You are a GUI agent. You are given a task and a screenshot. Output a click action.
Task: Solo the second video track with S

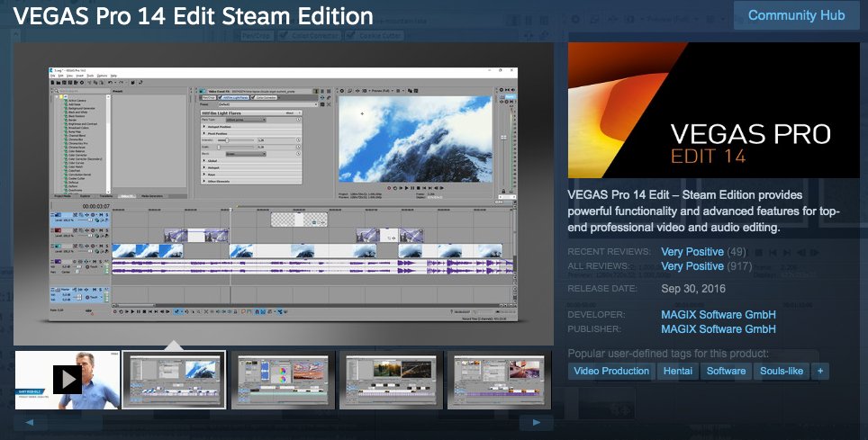coord(107,230)
